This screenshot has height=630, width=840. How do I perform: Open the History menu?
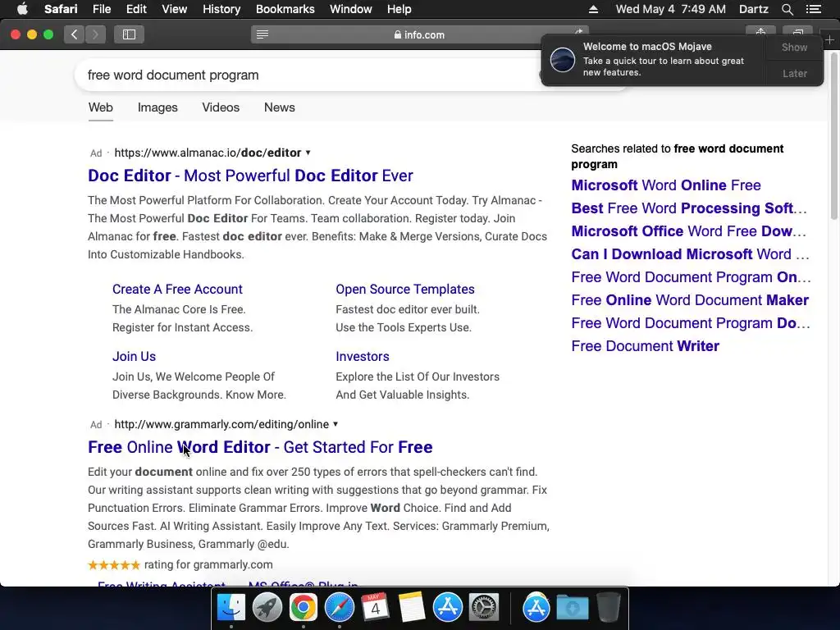click(221, 9)
